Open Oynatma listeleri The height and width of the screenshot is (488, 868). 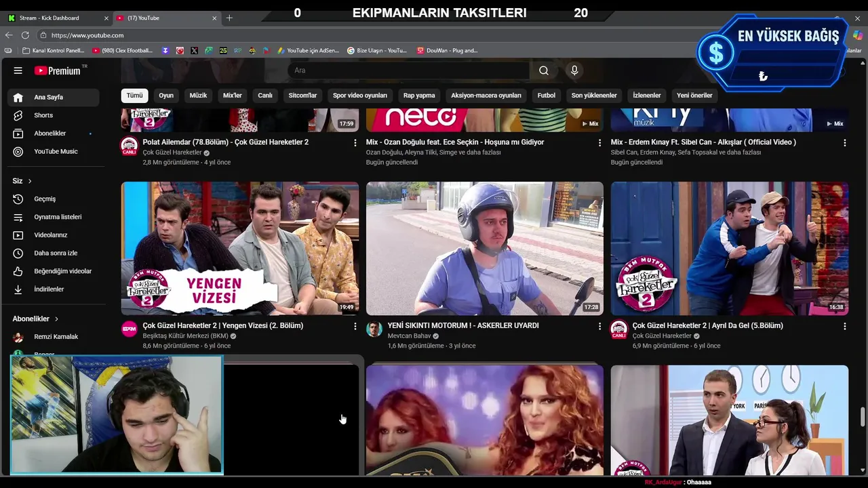coord(54,217)
